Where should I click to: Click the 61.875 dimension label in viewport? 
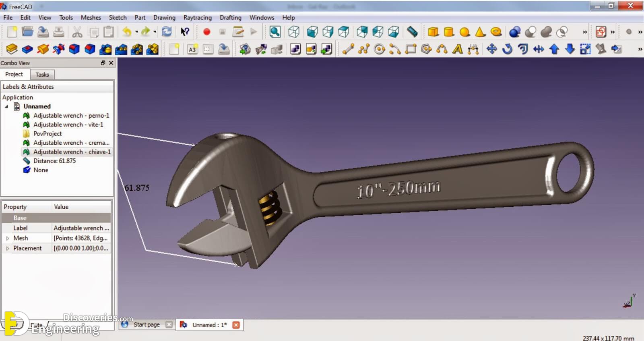pos(137,188)
